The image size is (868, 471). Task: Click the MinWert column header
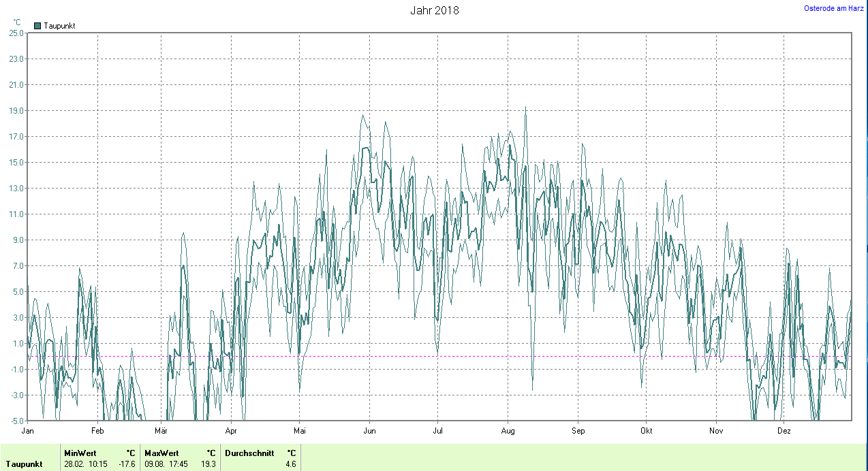click(x=79, y=453)
